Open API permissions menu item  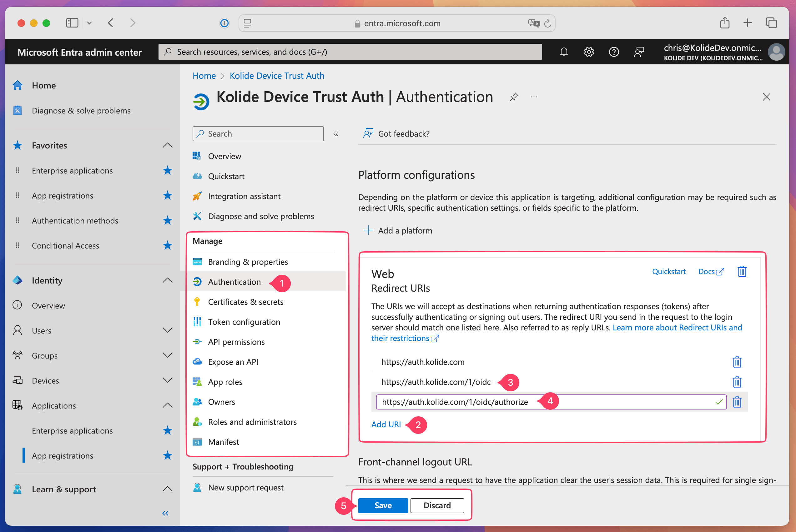[236, 342]
